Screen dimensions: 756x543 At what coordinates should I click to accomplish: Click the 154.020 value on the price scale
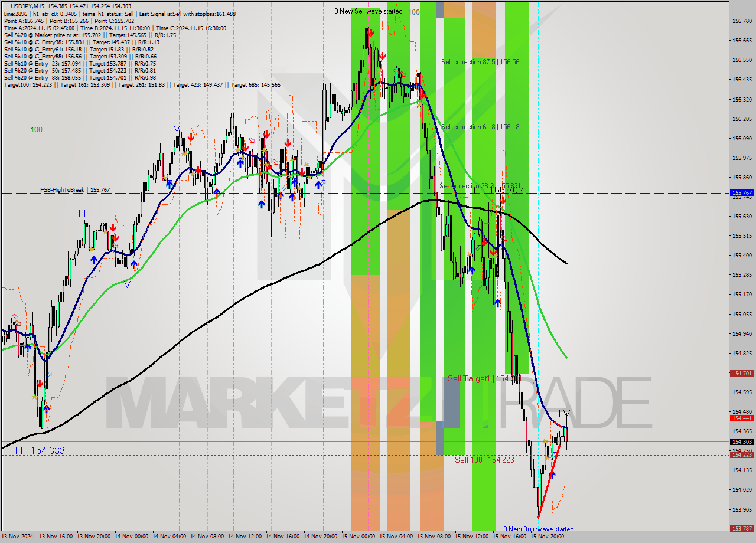click(x=742, y=490)
